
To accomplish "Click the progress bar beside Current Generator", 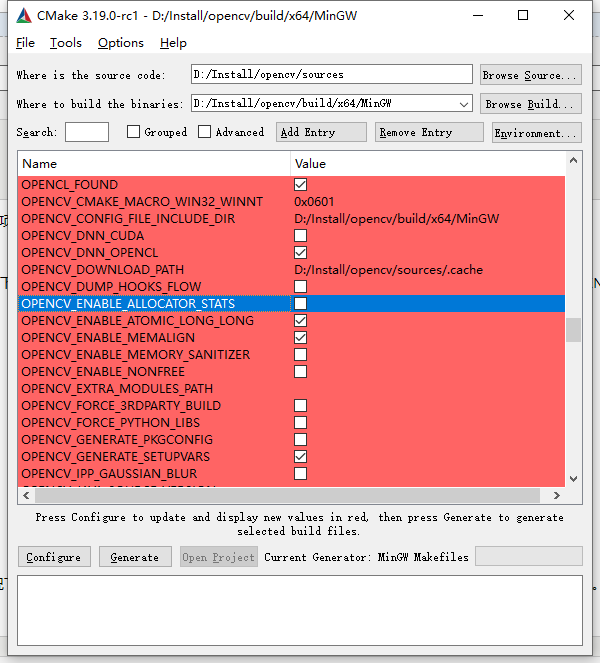I will pos(529,556).
